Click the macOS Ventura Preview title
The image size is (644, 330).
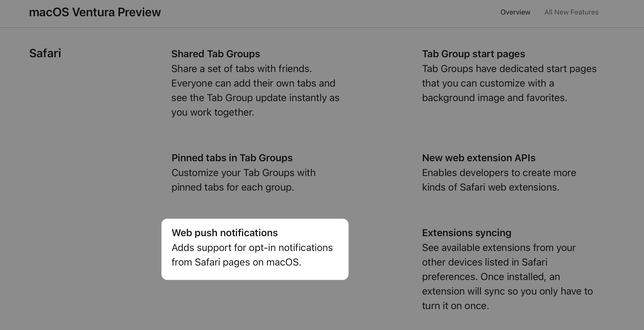point(95,12)
